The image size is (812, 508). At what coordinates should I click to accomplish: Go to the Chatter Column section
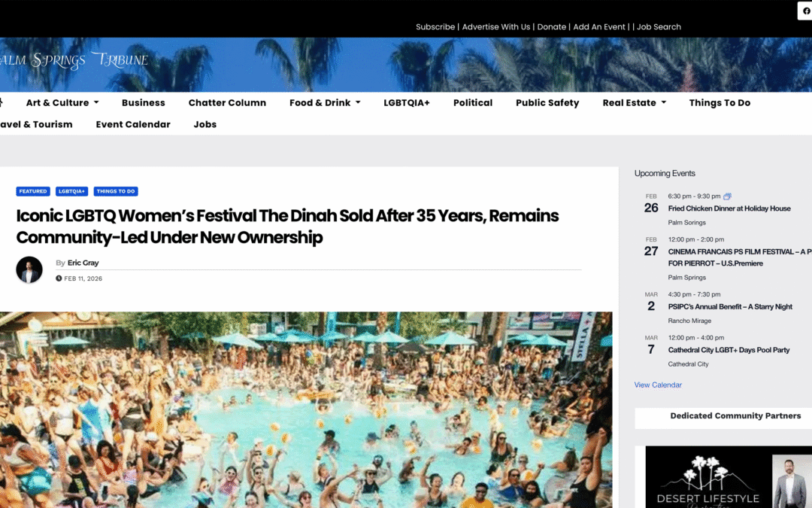tap(227, 102)
